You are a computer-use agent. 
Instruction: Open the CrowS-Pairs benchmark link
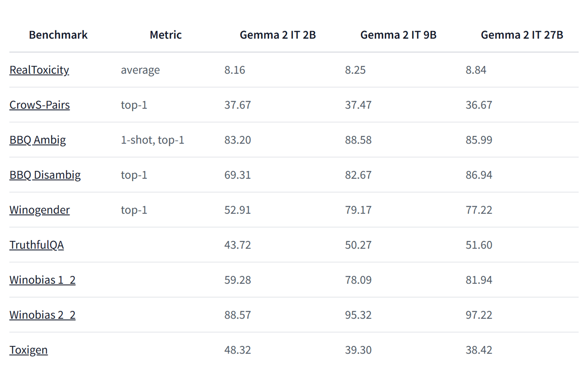[x=40, y=105]
